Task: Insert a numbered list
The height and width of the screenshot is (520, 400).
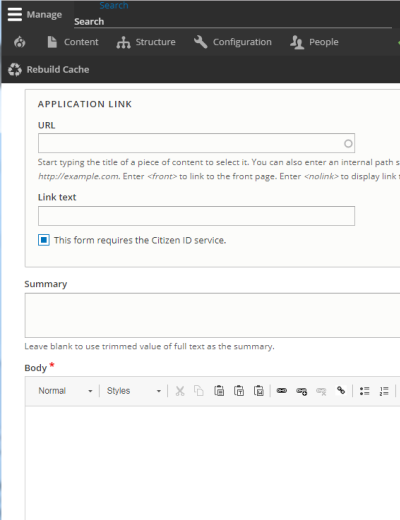Action: pyautogui.click(x=384, y=391)
